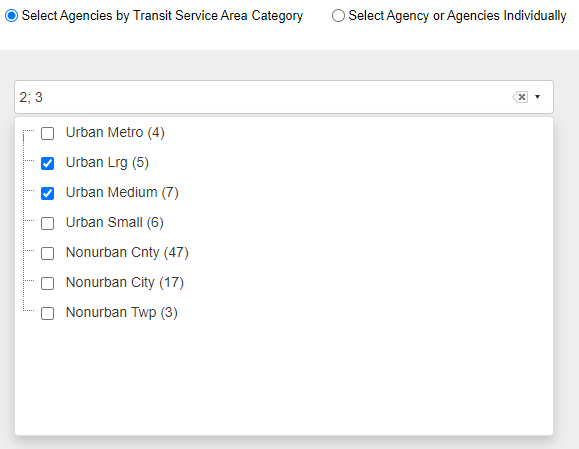The height and width of the screenshot is (449, 579).
Task: Click the Nonurban Cnty (47) label
Action: click(x=127, y=253)
